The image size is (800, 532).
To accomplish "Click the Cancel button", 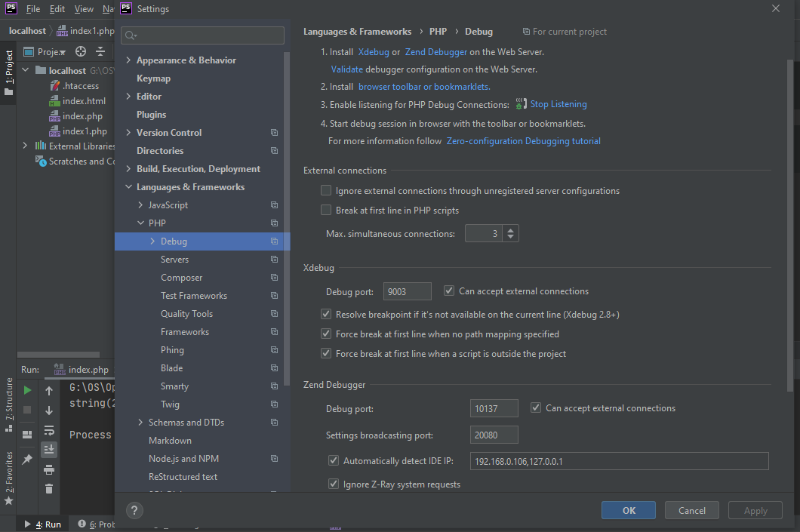I will 692,511.
